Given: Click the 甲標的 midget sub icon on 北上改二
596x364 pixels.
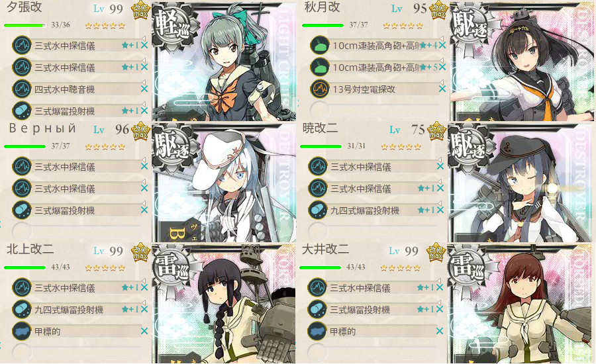Looking at the screenshot, I should point(22,331).
